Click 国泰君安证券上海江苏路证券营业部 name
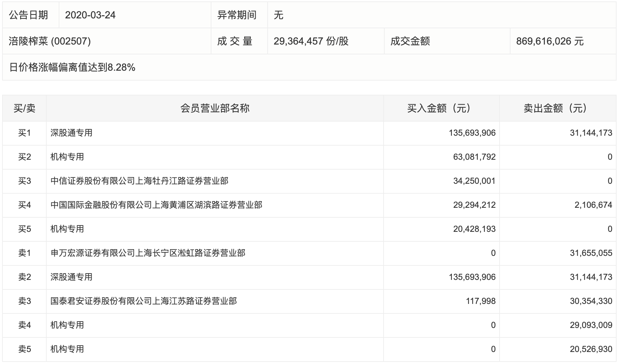618x364 pixels. 144,301
